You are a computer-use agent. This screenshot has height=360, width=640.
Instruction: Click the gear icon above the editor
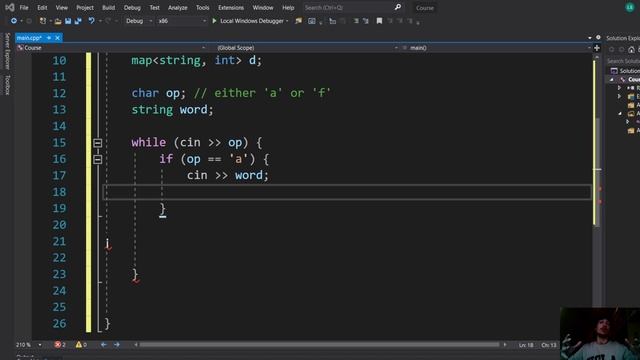598,38
